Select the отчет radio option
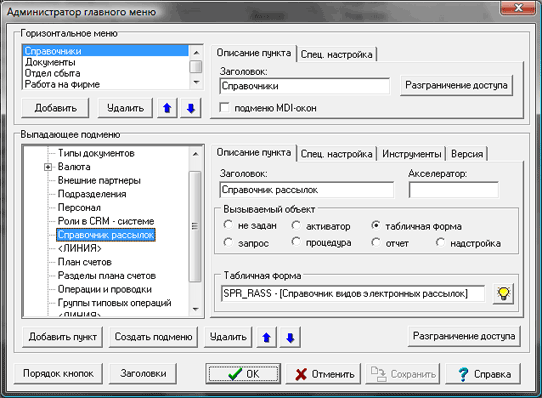542x398 pixels. (x=376, y=242)
